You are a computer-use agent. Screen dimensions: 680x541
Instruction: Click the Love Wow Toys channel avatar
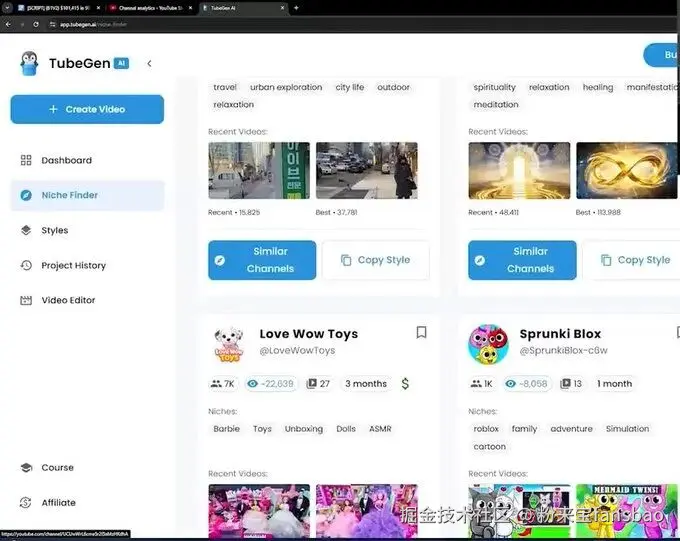coord(229,344)
